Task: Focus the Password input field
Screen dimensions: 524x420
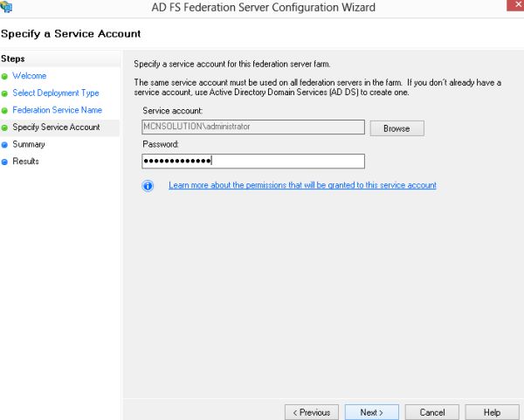Action: [x=252, y=161]
